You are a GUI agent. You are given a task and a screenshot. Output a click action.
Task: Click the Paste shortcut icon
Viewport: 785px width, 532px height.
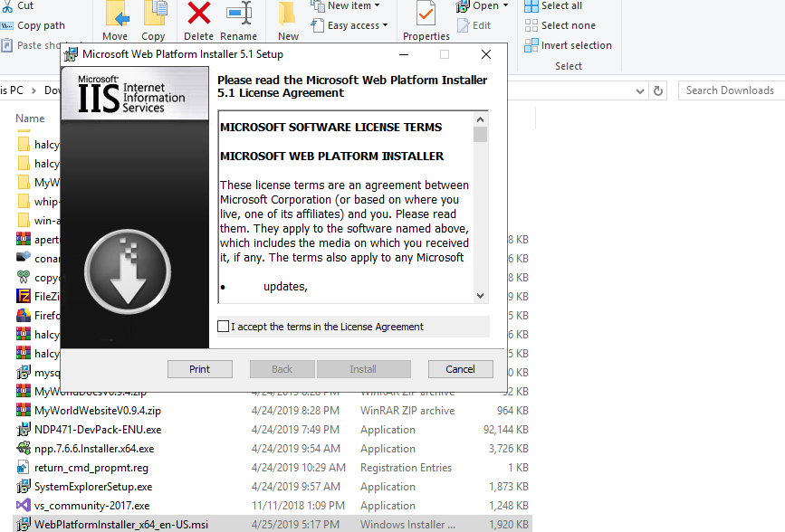click(7, 45)
